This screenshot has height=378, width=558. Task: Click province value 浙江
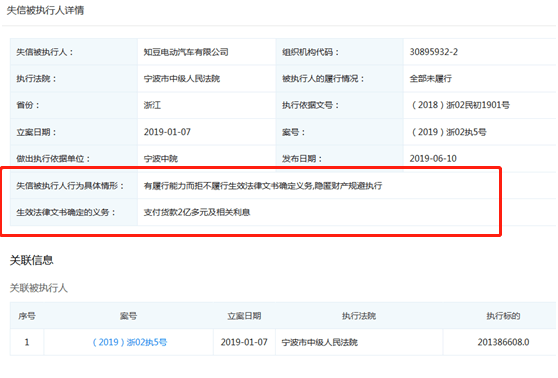click(x=152, y=105)
